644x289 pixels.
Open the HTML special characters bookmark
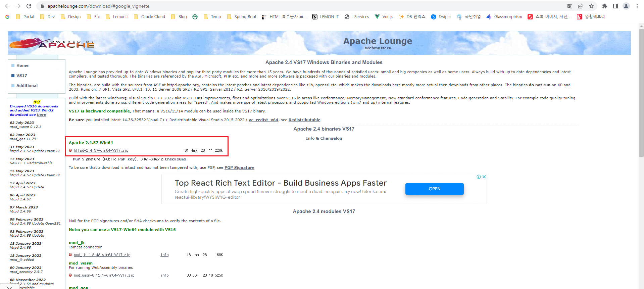point(284,17)
